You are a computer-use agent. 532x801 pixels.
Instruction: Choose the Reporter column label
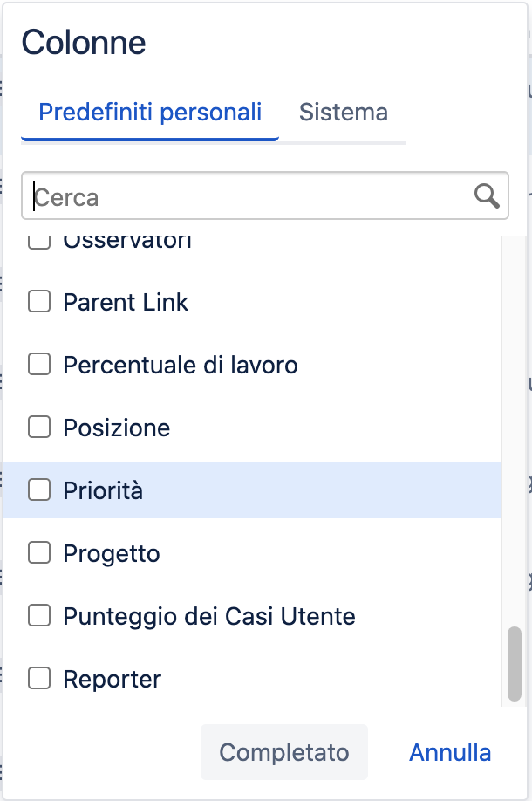coord(113,680)
